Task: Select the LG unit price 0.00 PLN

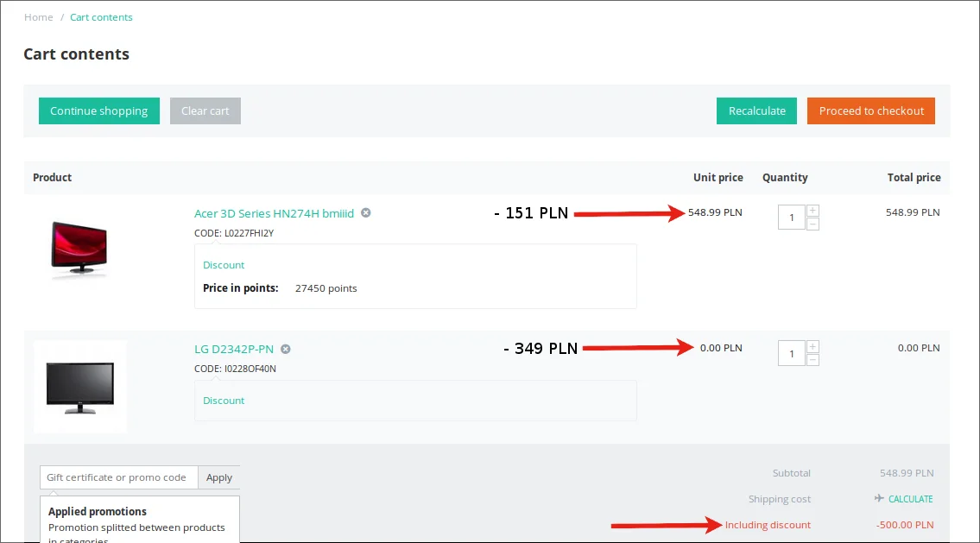Action: (x=721, y=348)
